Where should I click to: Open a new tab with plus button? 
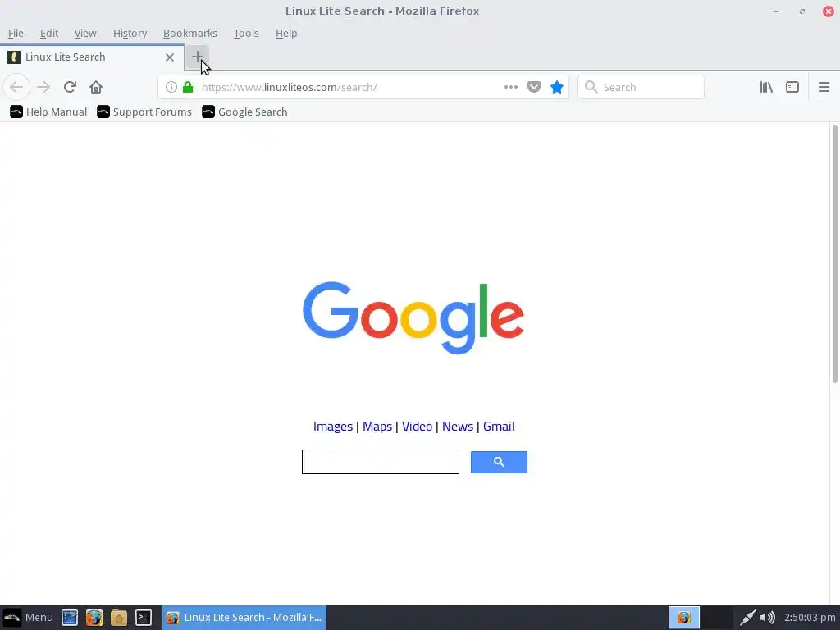tap(197, 57)
